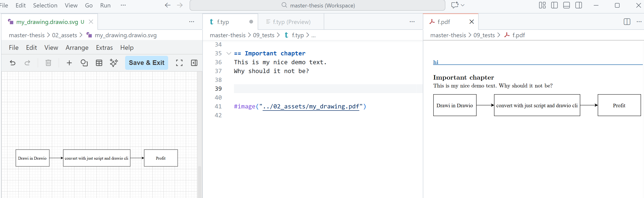Switch to the f.typ (Preview) tab
The height and width of the screenshot is (198, 644).
coord(291,22)
